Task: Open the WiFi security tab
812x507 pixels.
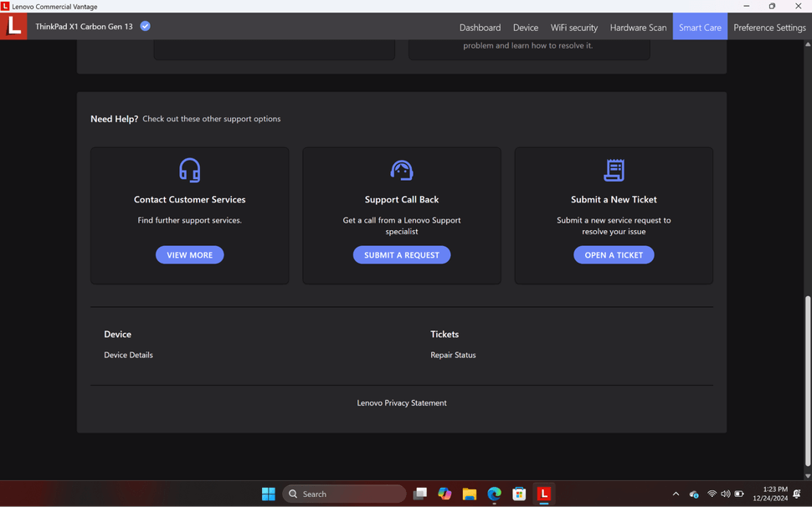Action: pos(573,28)
